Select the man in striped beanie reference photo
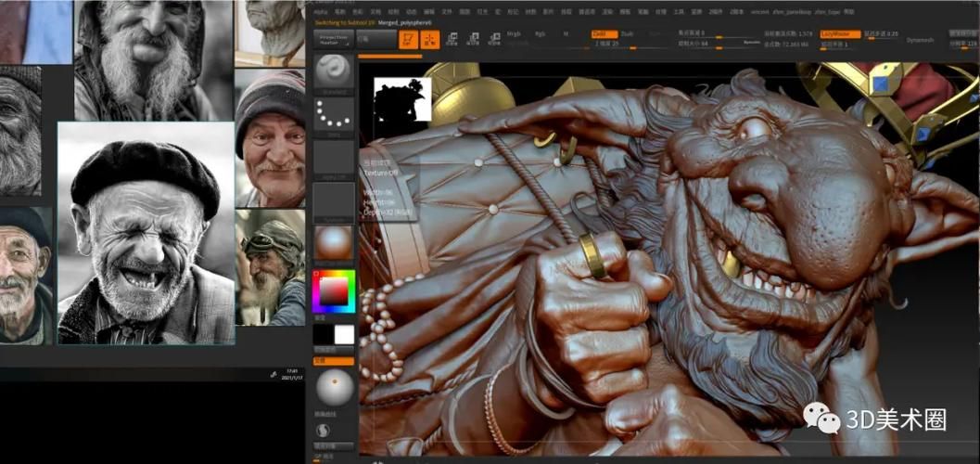The width and height of the screenshot is (980, 464). click(x=270, y=137)
